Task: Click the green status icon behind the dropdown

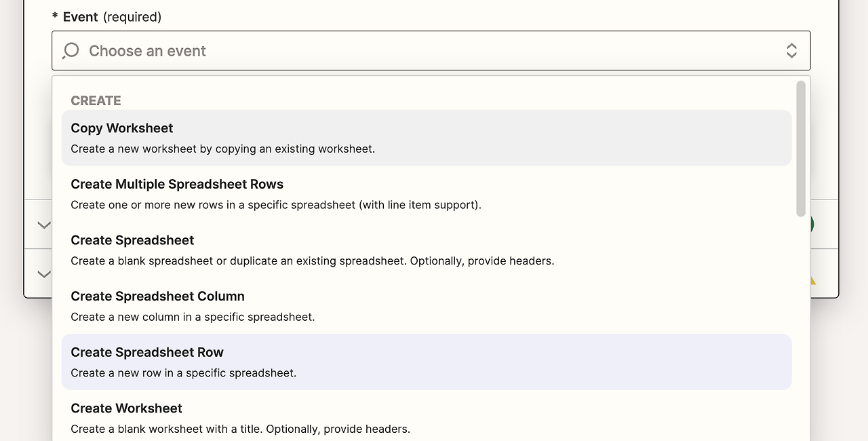Action: [810, 225]
